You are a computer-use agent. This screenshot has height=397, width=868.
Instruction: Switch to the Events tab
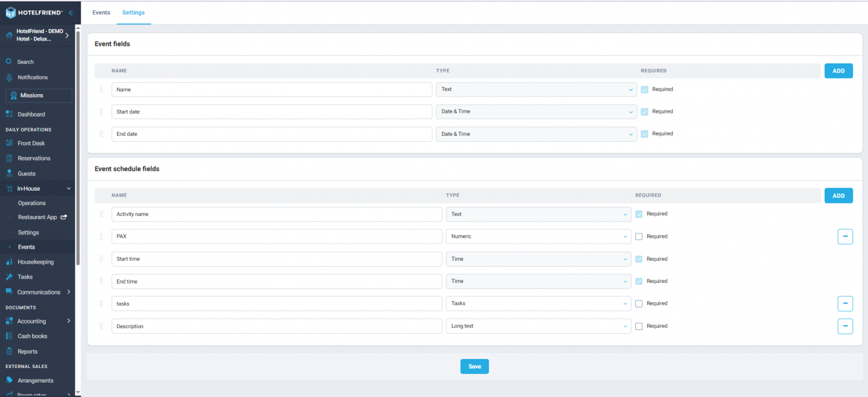101,13
